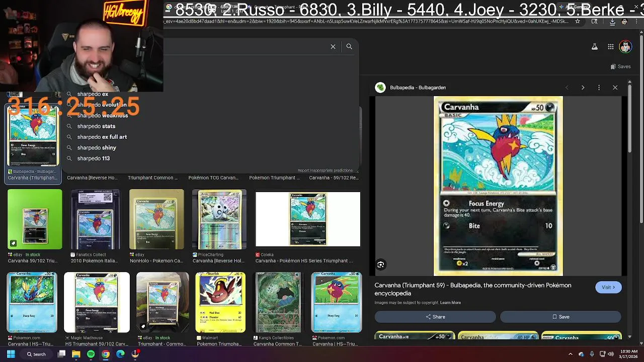Open the Chrome profile avatar in toolbar

click(x=624, y=22)
